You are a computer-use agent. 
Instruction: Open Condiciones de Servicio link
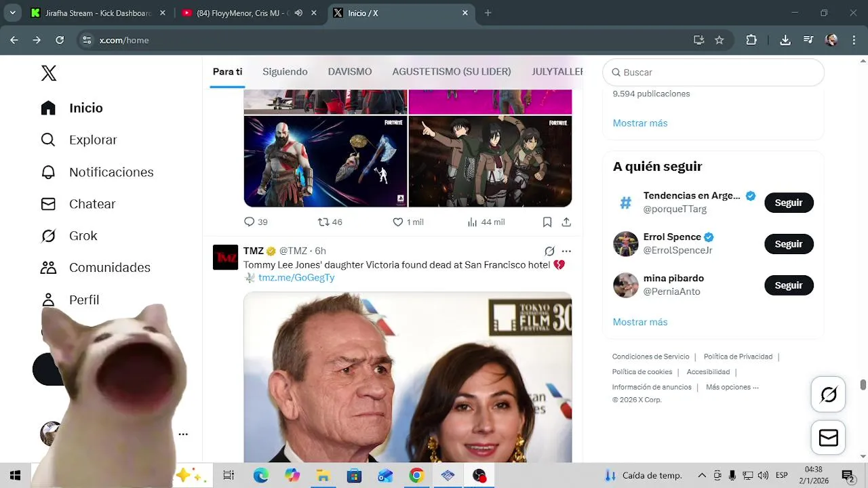point(650,357)
